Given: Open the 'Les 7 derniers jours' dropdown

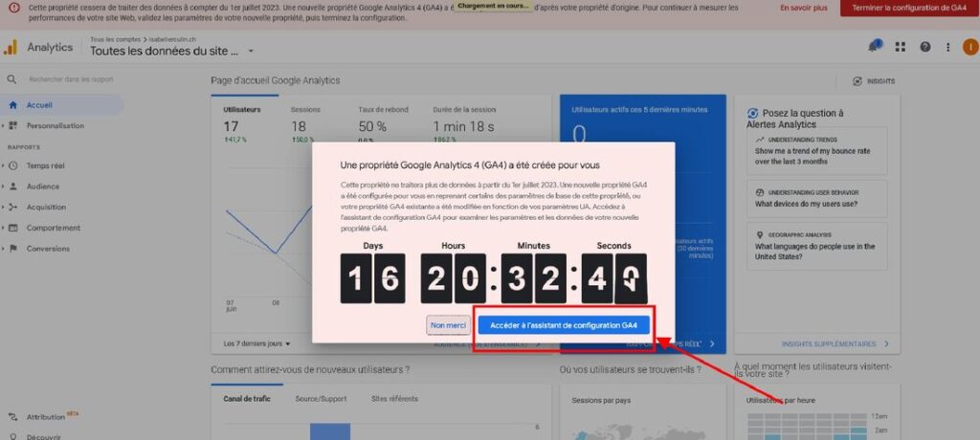Looking at the screenshot, I should click(256, 343).
